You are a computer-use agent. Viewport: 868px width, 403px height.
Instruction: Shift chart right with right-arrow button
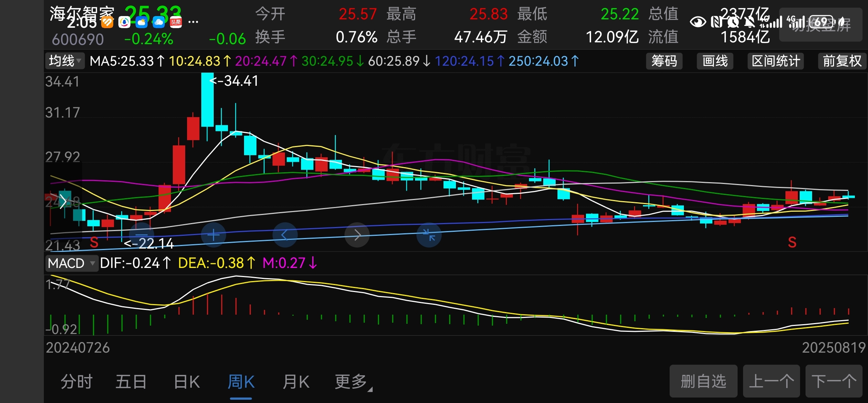[357, 235]
